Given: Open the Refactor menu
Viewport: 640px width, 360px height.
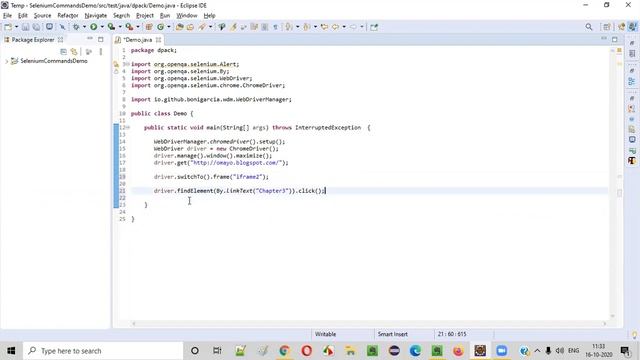Looking at the screenshot, I should 68,16.
